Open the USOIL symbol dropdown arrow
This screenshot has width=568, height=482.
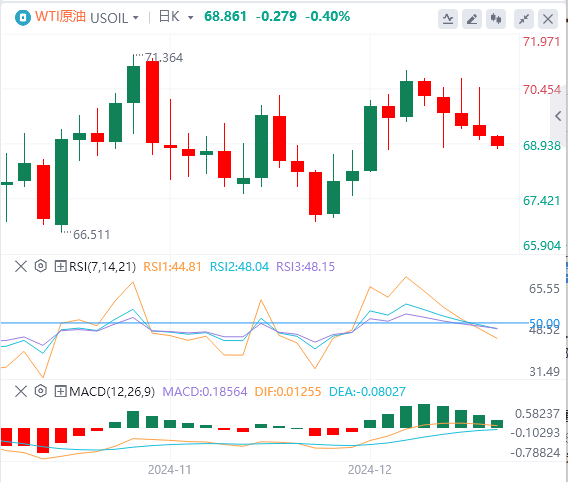[x=136, y=17]
